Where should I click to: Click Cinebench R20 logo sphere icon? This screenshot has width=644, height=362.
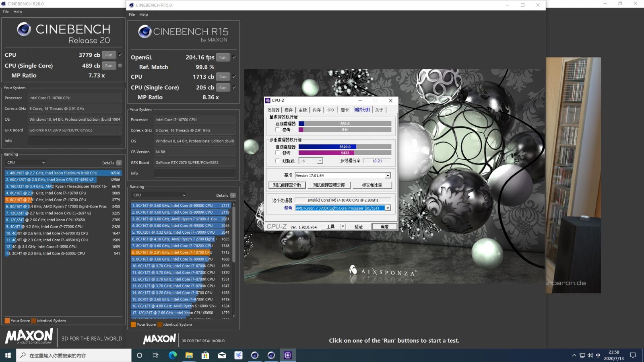pos(24,29)
